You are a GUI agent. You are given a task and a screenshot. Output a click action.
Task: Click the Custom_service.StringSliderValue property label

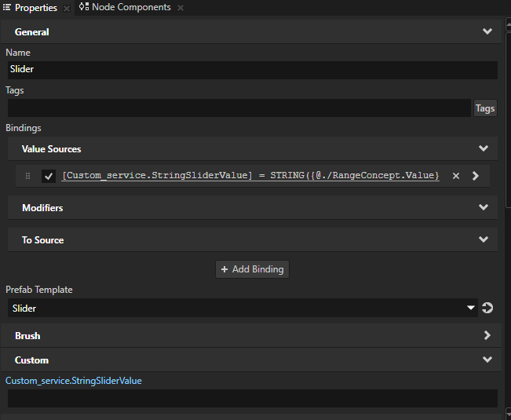[74, 381]
